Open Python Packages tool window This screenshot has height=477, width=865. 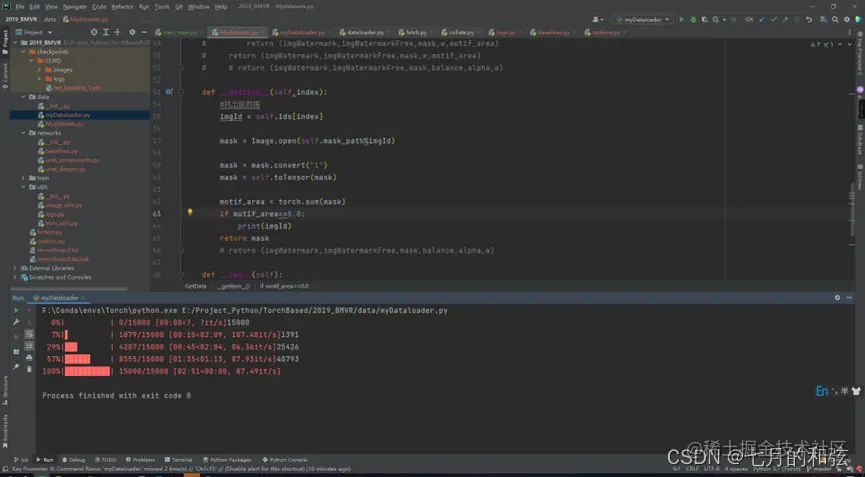[227, 460]
